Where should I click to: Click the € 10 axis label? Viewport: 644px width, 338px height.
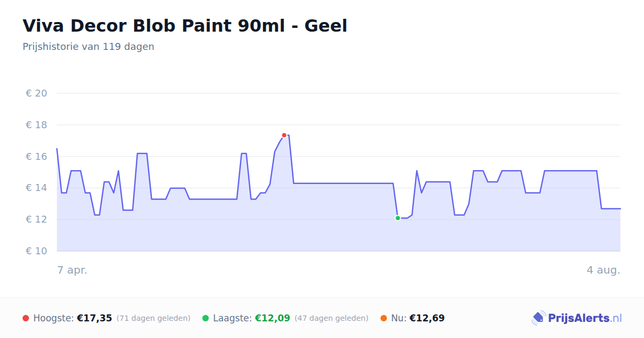[36, 251]
